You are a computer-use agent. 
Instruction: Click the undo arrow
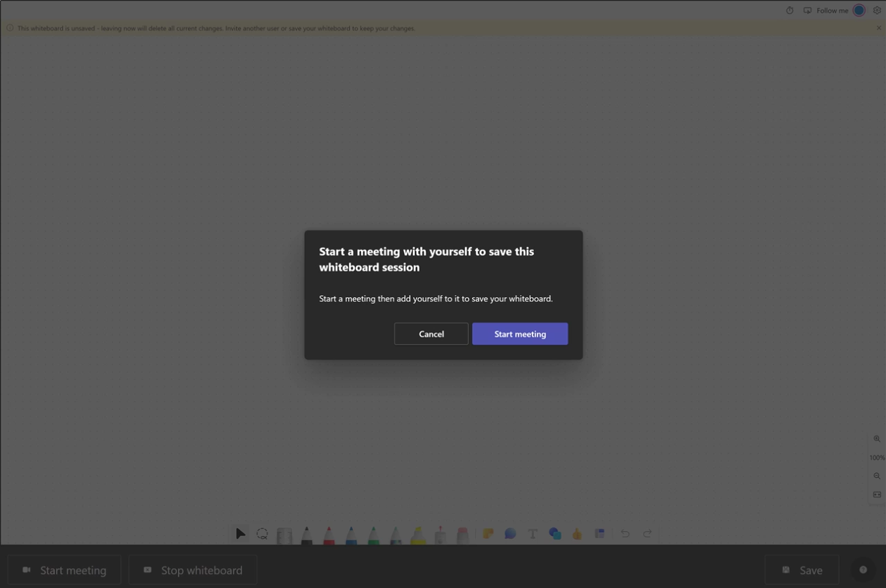tap(625, 534)
